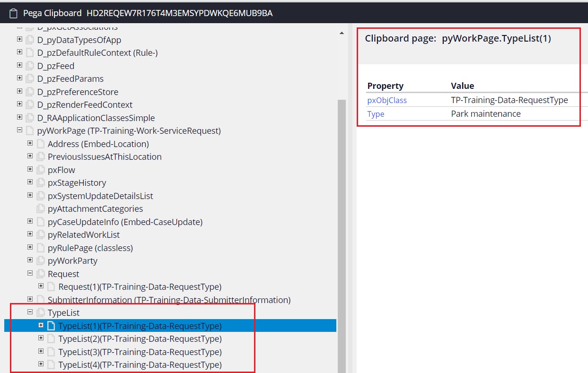
Task: Collapse the pyWorkPage node
Action: (19, 130)
